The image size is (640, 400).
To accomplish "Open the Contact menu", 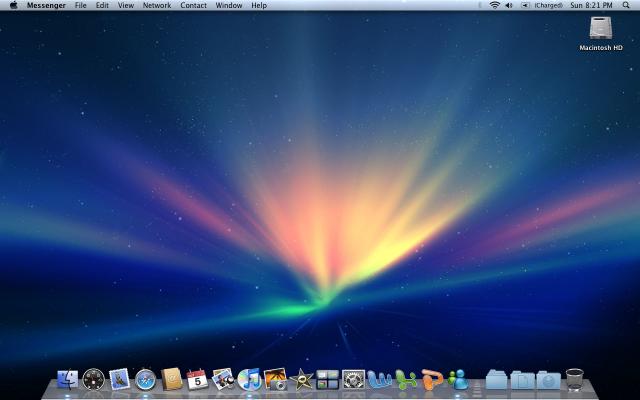I will coord(193,6).
